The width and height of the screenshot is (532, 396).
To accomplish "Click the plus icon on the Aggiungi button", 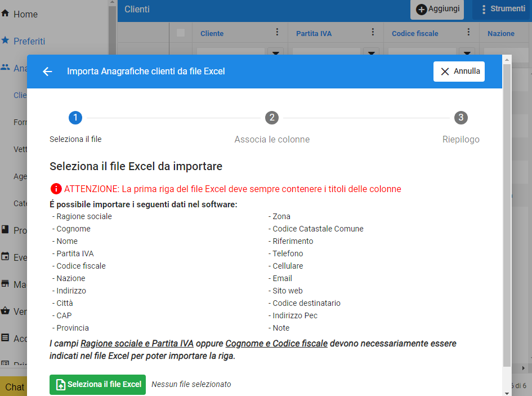I will (422, 8).
